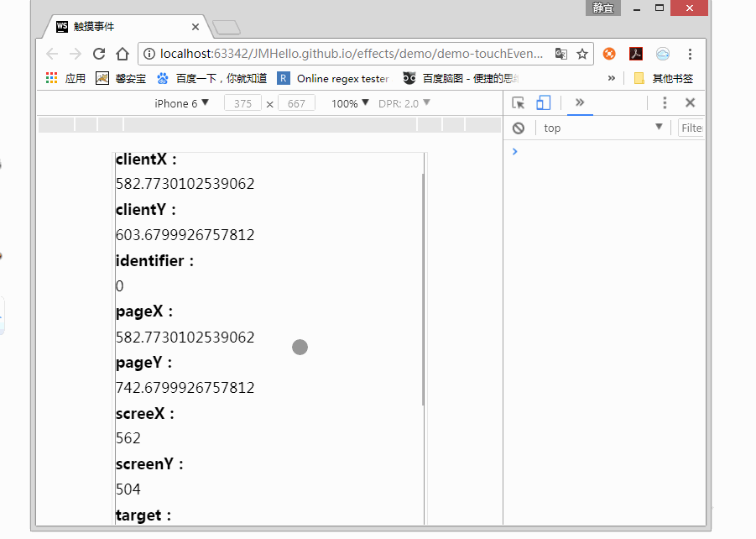Click the translate page icon in address bar
756x539 pixels.
[561, 54]
